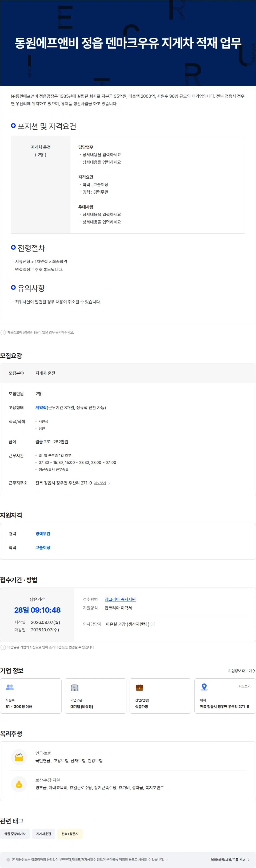This screenshot has height=868, width=256.
Task: Click the pension and insurance benefit icon
Action: click(x=19, y=757)
